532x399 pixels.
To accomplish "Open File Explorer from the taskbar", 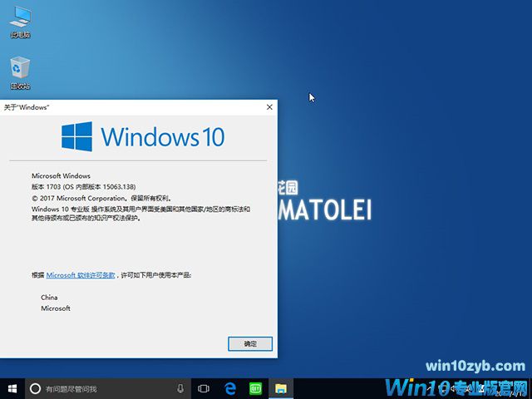I will click(281, 388).
